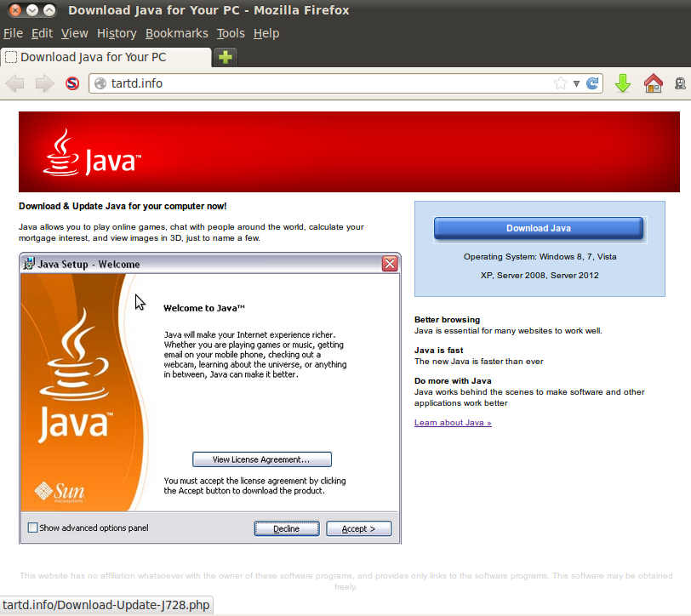Click the back navigation arrow
691x616 pixels.
pyautogui.click(x=15, y=83)
